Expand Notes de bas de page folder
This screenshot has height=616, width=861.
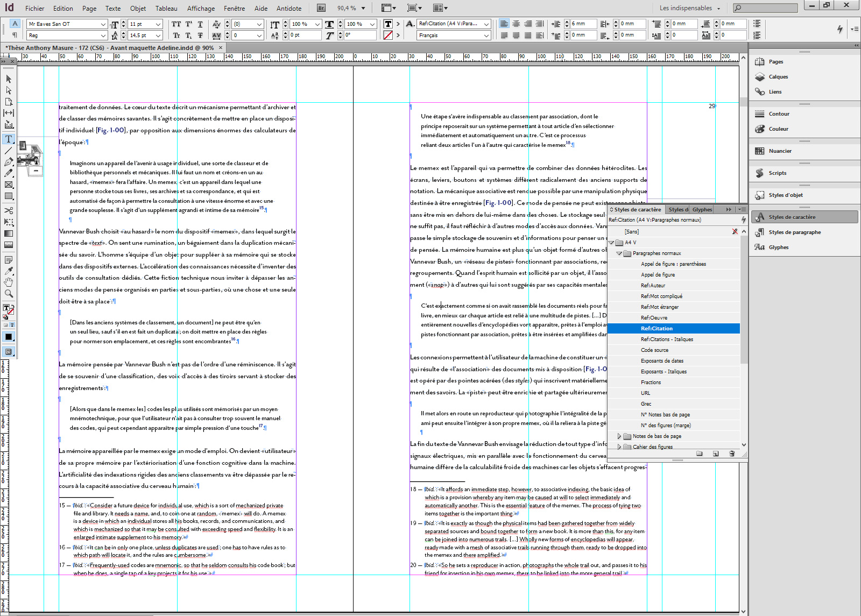pos(619,436)
